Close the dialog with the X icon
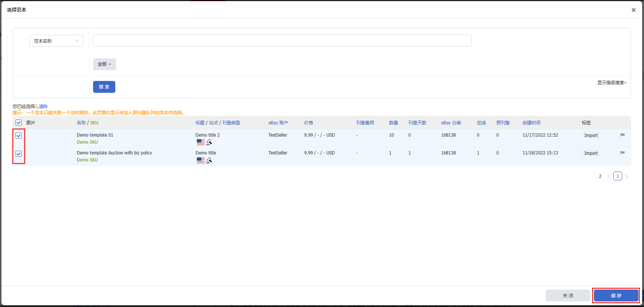The height and width of the screenshot is (307, 644). pos(634,10)
